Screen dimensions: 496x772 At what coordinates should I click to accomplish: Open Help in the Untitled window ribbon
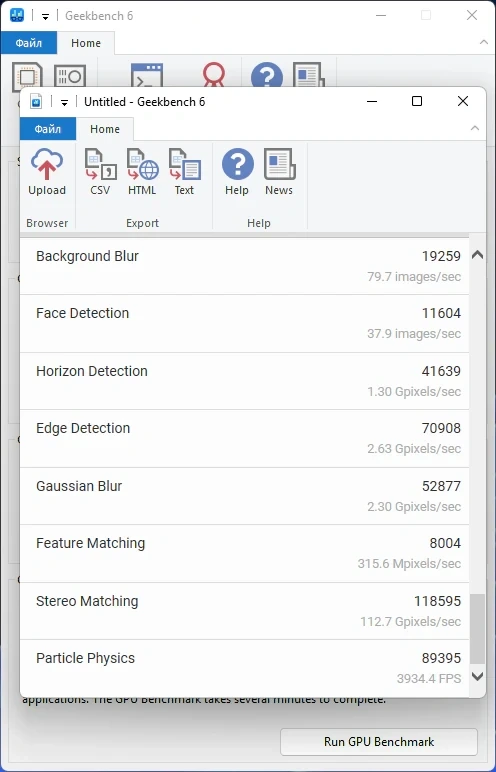(x=237, y=172)
